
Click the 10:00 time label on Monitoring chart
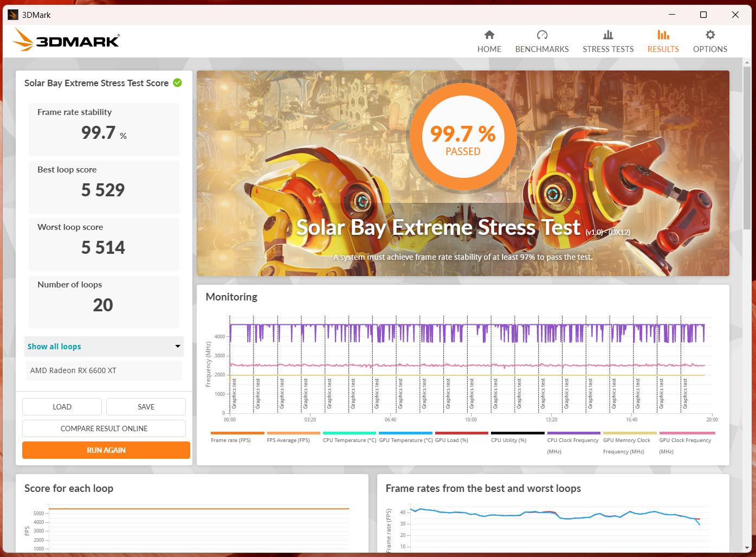pyautogui.click(x=471, y=420)
